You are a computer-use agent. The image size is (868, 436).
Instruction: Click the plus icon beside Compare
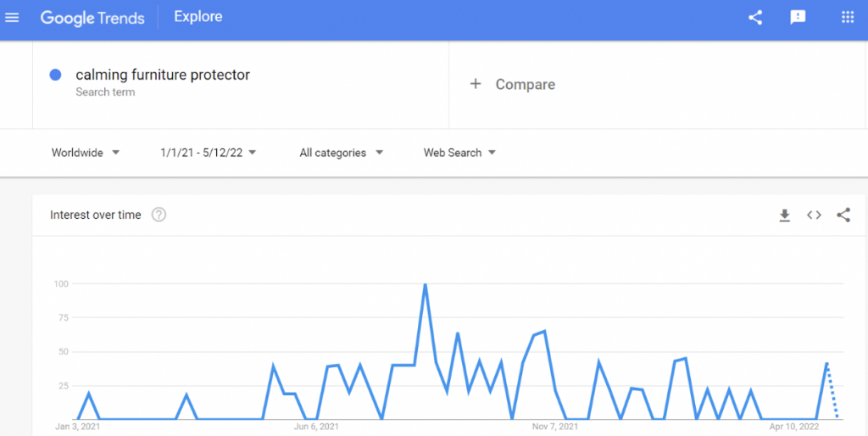[475, 84]
